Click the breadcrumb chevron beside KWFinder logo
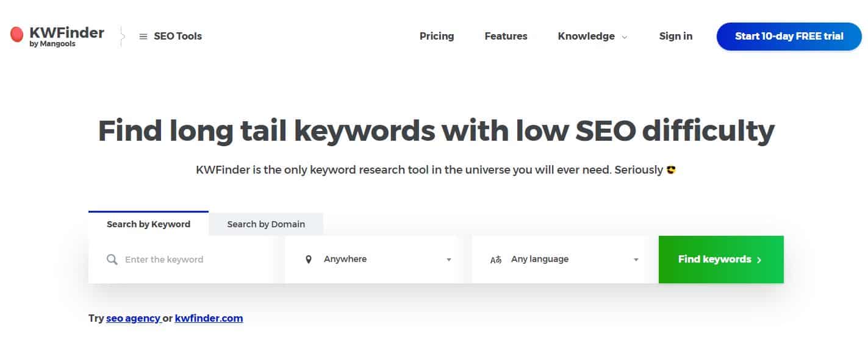Image resolution: width=868 pixels, height=340 pixels. click(123, 37)
